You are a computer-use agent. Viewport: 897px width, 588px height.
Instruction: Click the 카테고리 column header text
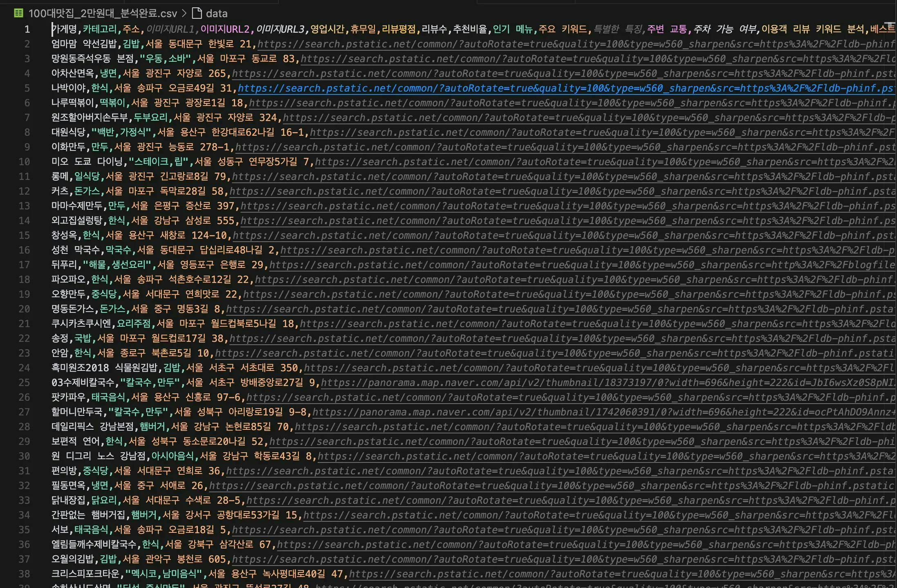pos(99,29)
